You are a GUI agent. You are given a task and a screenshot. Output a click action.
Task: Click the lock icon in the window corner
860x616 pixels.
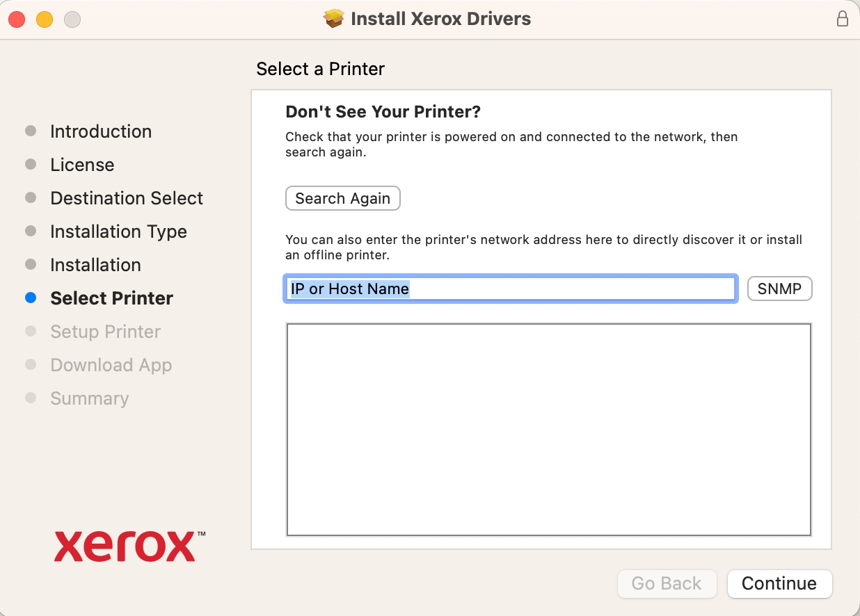pyautogui.click(x=843, y=19)
